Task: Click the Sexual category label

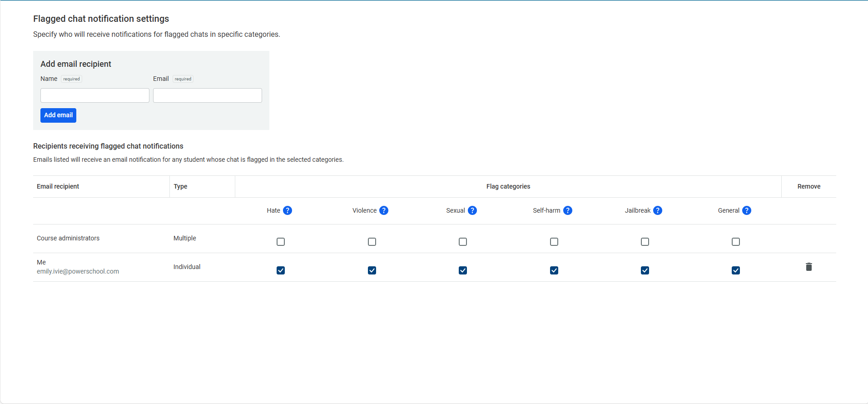Action: click(x=456, y=210)
